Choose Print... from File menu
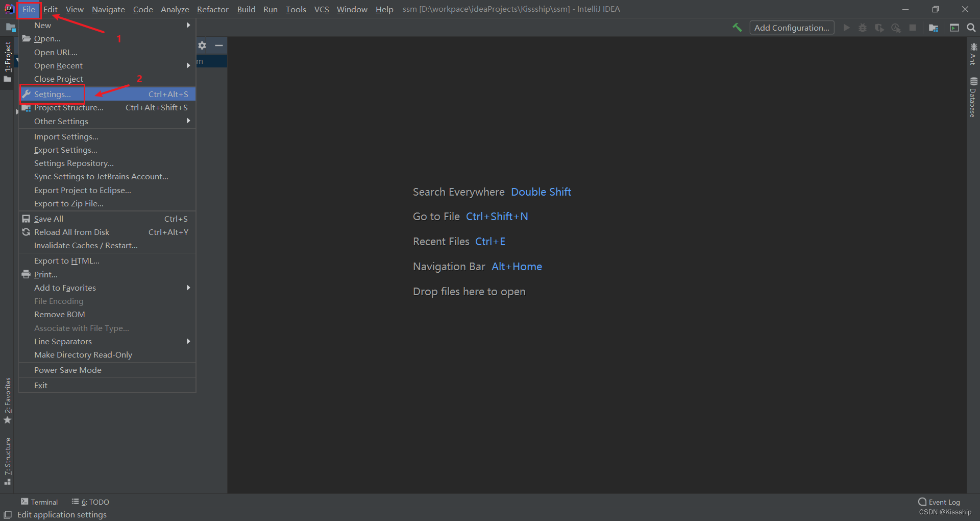 tap(107, 274)
